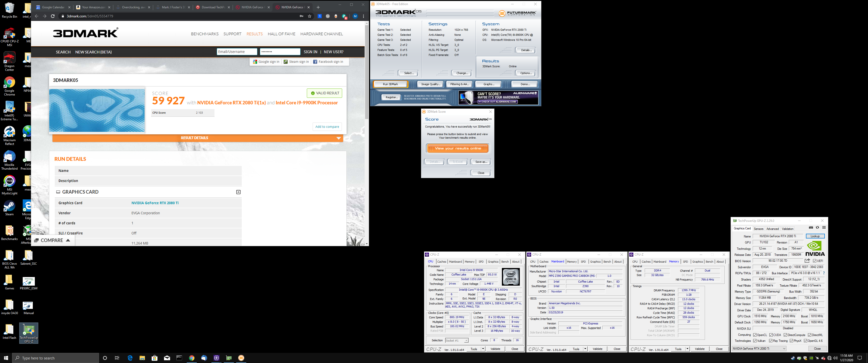Image resolution: width=868 pixels, height=363 pixels.
Task: Click the 3DMARK logo on the website
Action: click(86, 33)
